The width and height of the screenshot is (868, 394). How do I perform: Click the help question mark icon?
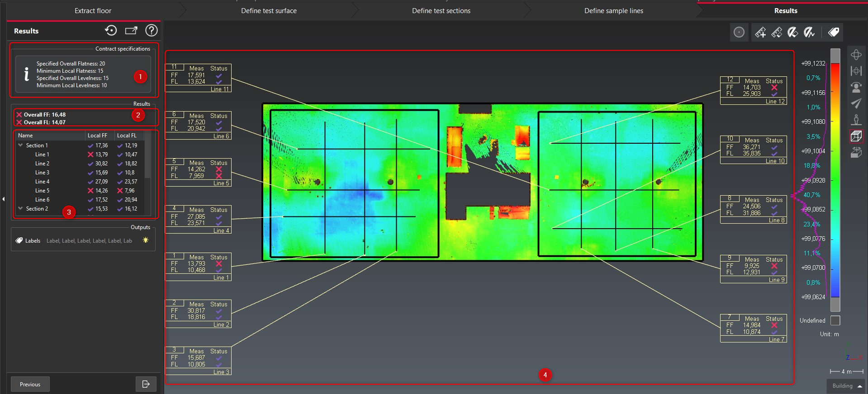[151, 30]
